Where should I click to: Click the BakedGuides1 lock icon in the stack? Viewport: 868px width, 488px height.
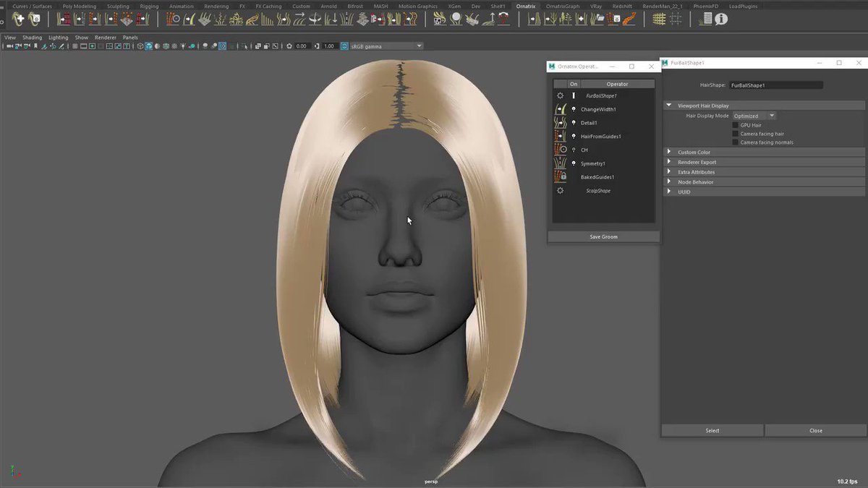[x=560, y=176]
